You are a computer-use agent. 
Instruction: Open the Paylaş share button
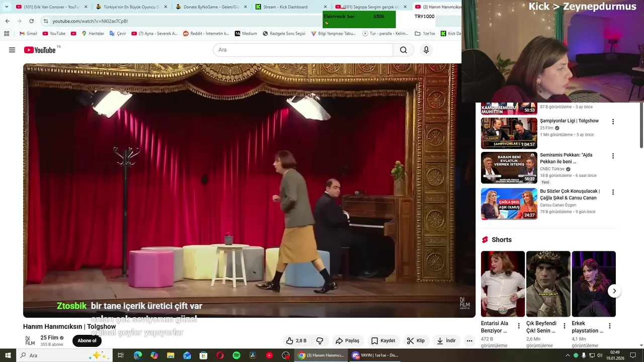(x=347, y=341)
